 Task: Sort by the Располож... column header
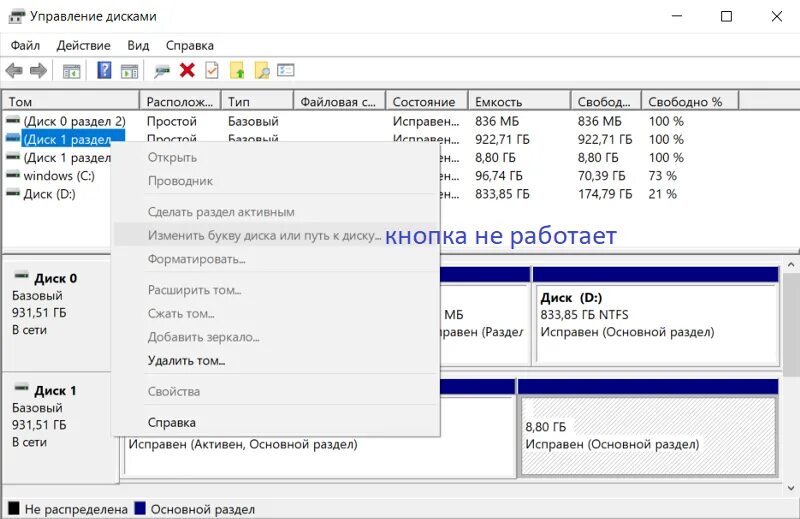pos(180,102)
